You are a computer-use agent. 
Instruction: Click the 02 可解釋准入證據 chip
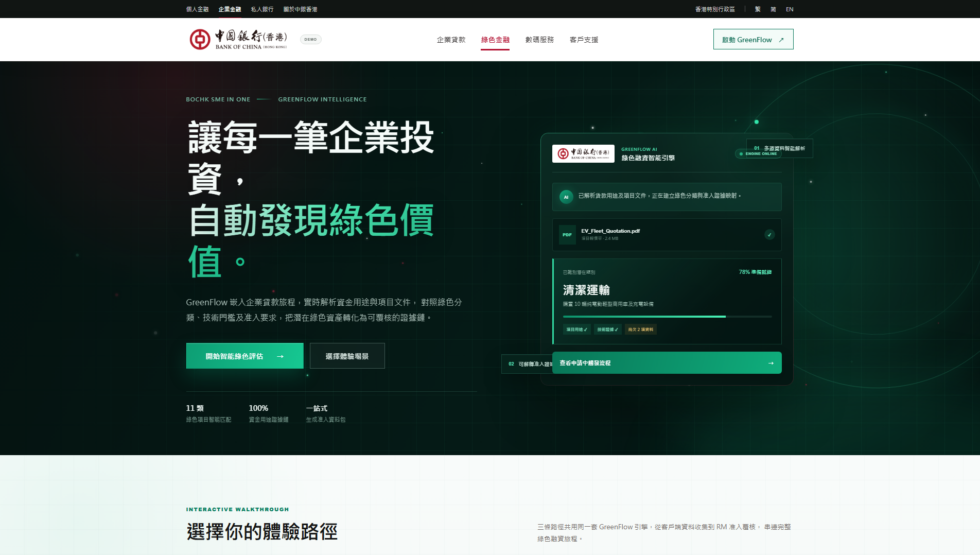point(527,364)
